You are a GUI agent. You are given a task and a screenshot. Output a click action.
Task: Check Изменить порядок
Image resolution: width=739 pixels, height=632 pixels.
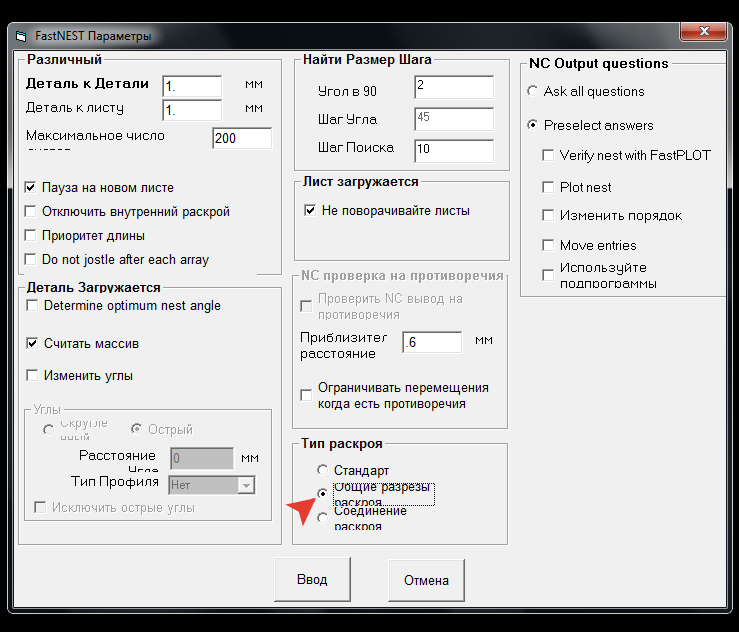548,215
